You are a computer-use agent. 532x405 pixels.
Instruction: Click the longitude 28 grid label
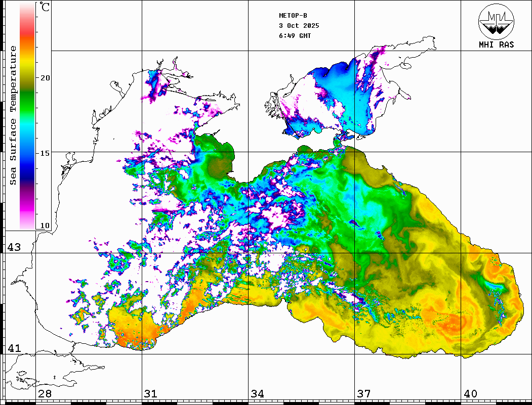tap(45, 394)
